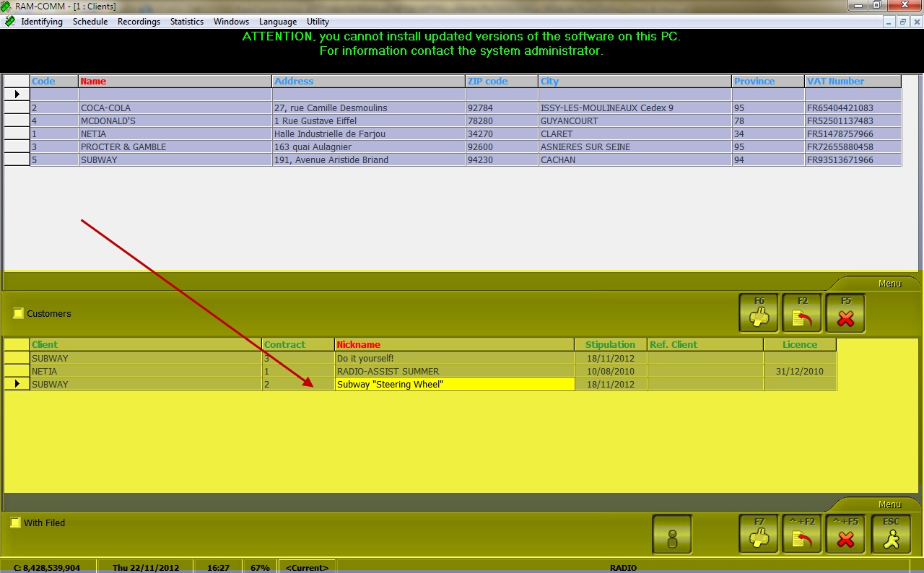
Task: Click the VAT Number column header
Action: tap(853, 82)
